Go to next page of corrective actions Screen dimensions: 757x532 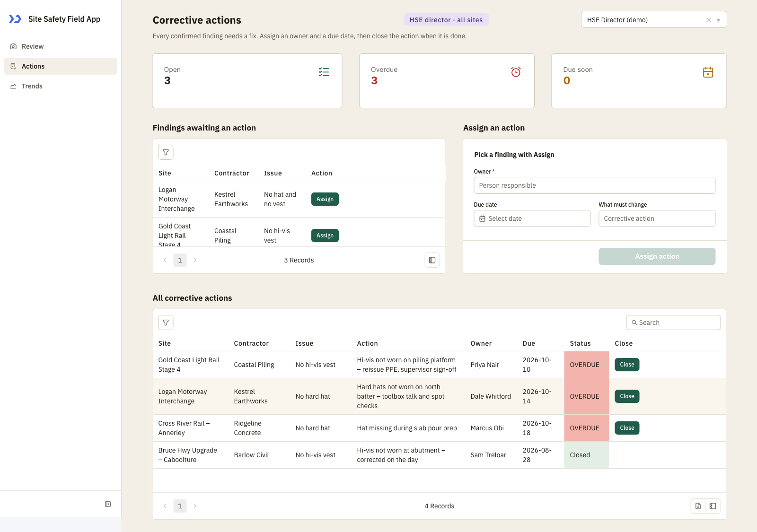point(195,506)
